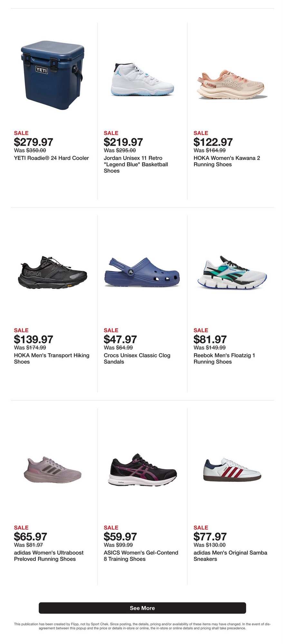Click the adidas Ultraboost Preloved shoe image
This screenshot has height=644, width=285.
tap(52, 470)
